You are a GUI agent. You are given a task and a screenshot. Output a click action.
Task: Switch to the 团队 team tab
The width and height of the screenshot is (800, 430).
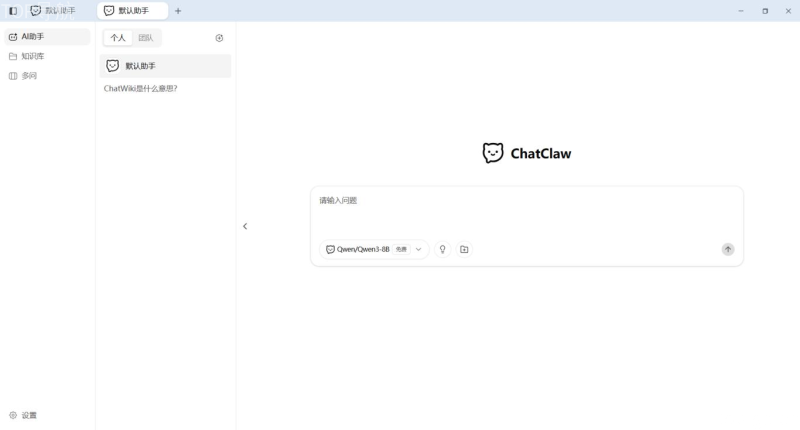pos(145,38)
